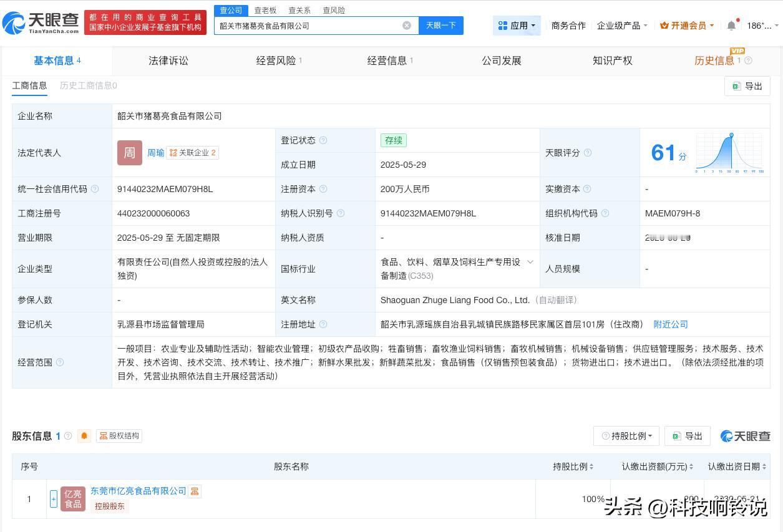The width and height of the screenshot is (783, 532).
Task: Switch to the 法律诉讼 tab
Action: tap(168, 60)
